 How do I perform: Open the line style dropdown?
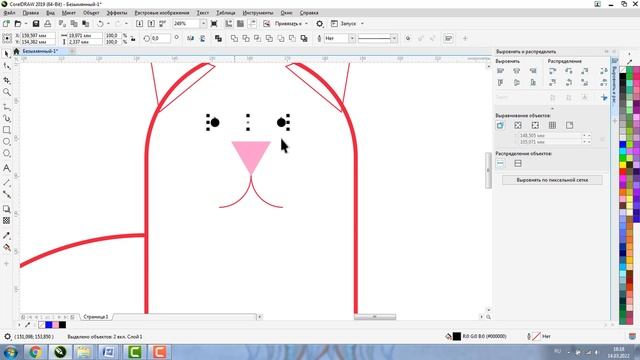point(394,38)
